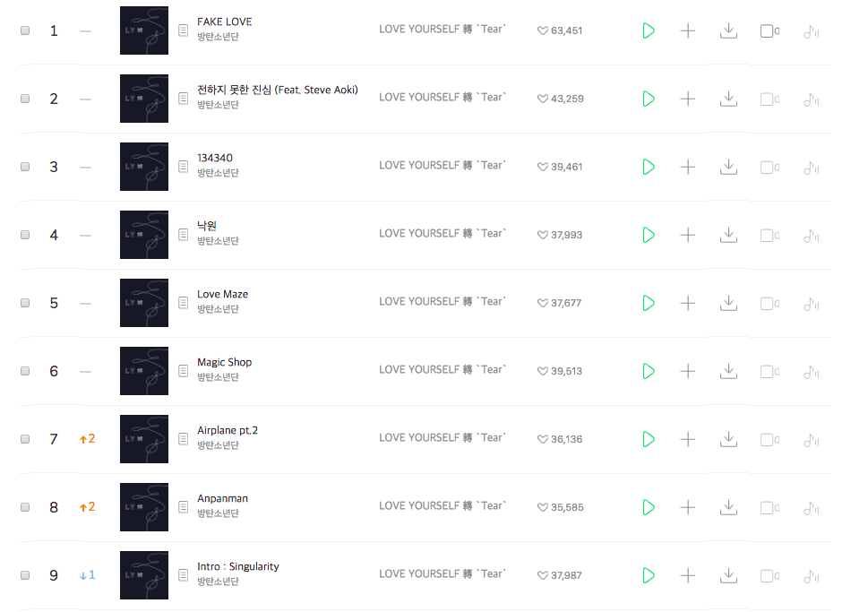Watch the FAKE LOVE music video
868x612 pixels.
click(x=769, y=30)
